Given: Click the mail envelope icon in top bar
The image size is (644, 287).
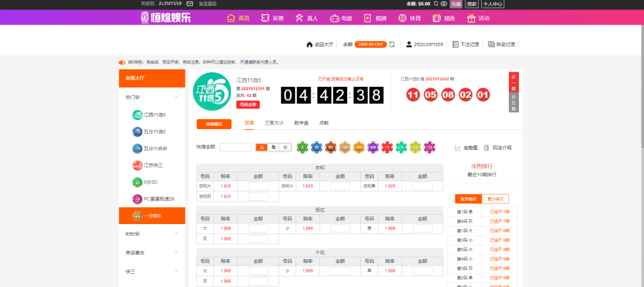Looking at the screenshot, I should [x=189, y=4].
